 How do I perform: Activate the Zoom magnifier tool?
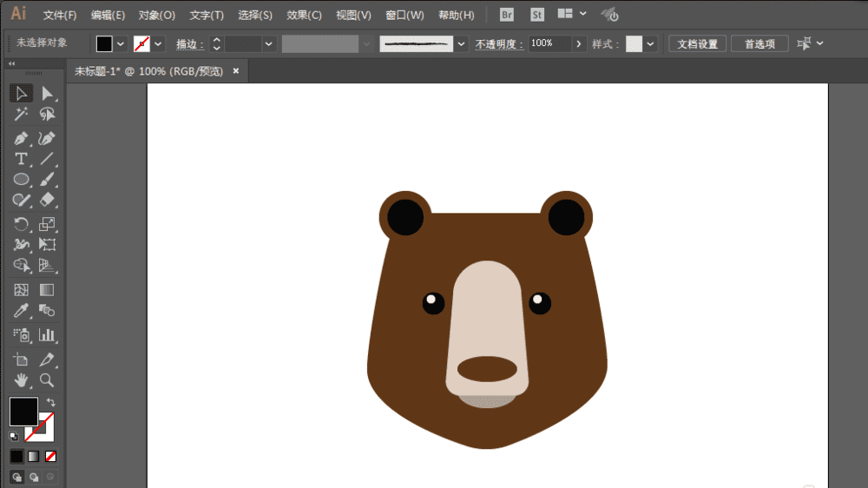(x=47, y=380)
